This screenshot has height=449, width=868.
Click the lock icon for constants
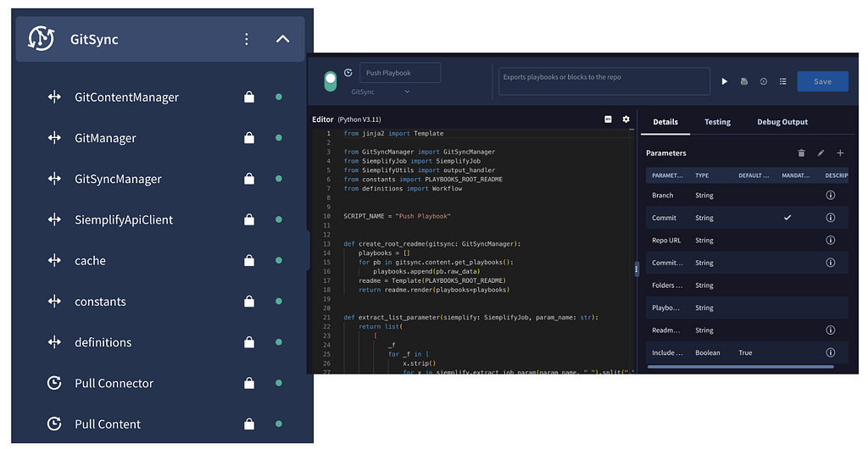click(x=249, y=302)
